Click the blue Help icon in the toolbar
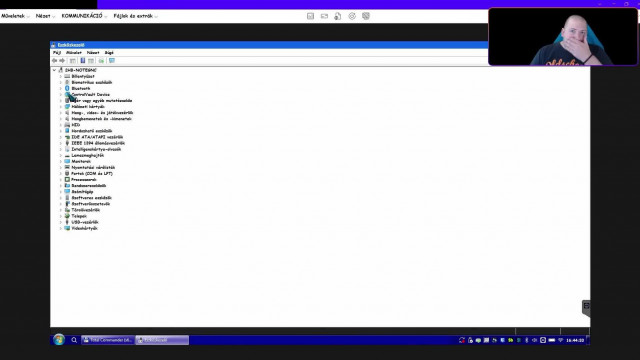 82,61
